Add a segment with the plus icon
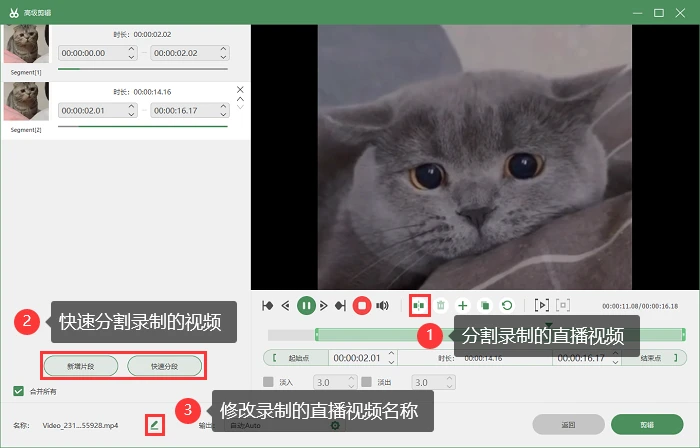Viewport: 700px width, 448px height. (463, 306)
